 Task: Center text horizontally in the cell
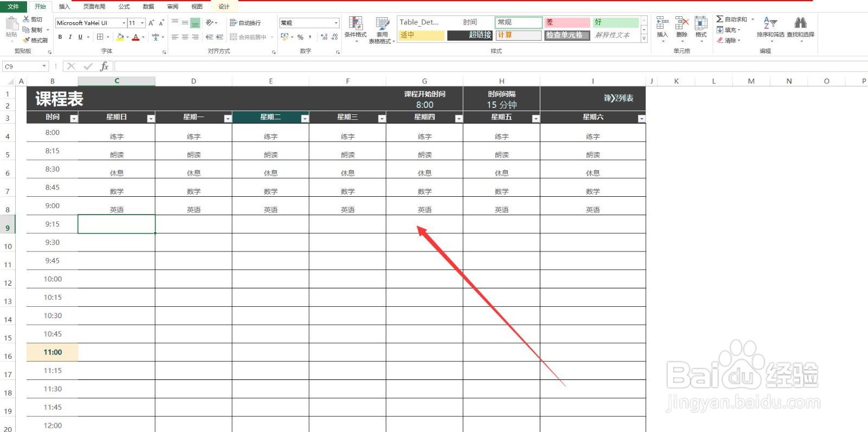185,37
